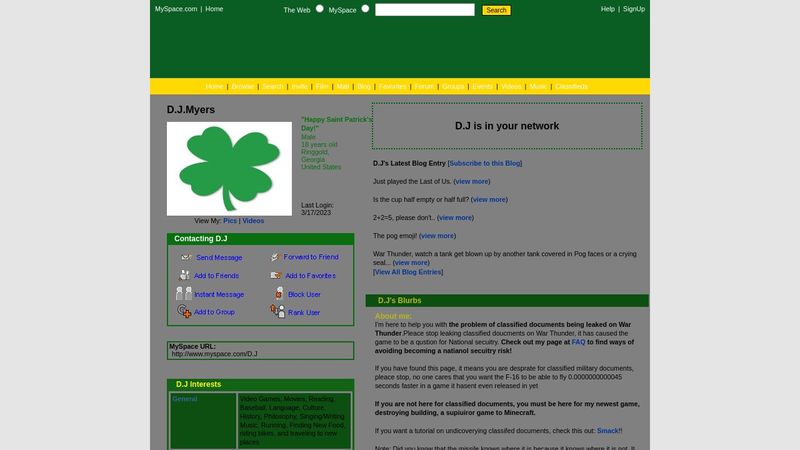Click the Add to Friends icon
This screenshot has height=450, width=800.
click(185, 275)
